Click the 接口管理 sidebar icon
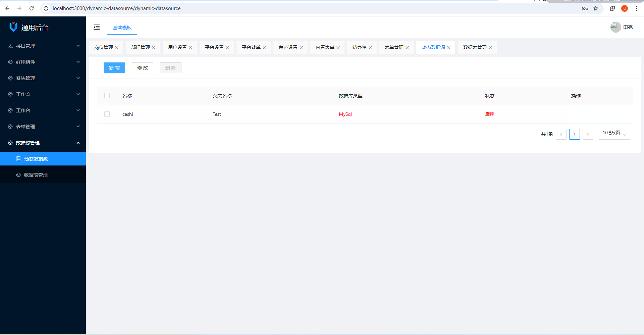644x335 pixels. point(10,46)
